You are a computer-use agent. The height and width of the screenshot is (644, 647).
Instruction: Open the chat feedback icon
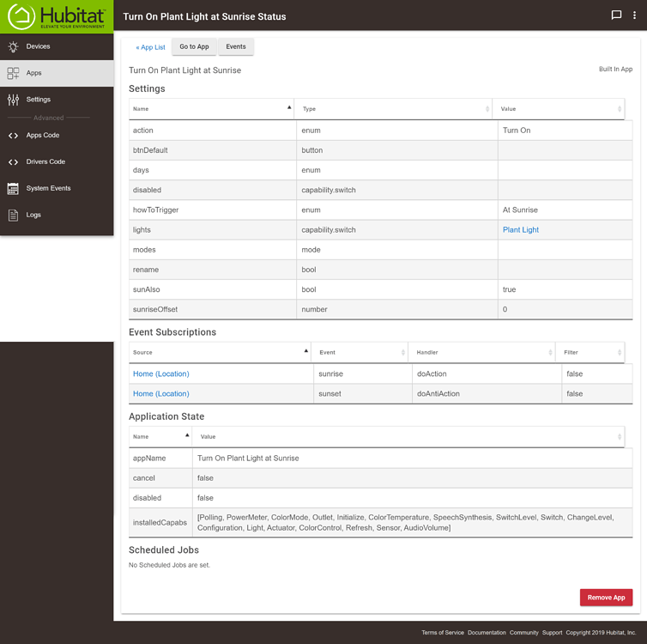616,15
